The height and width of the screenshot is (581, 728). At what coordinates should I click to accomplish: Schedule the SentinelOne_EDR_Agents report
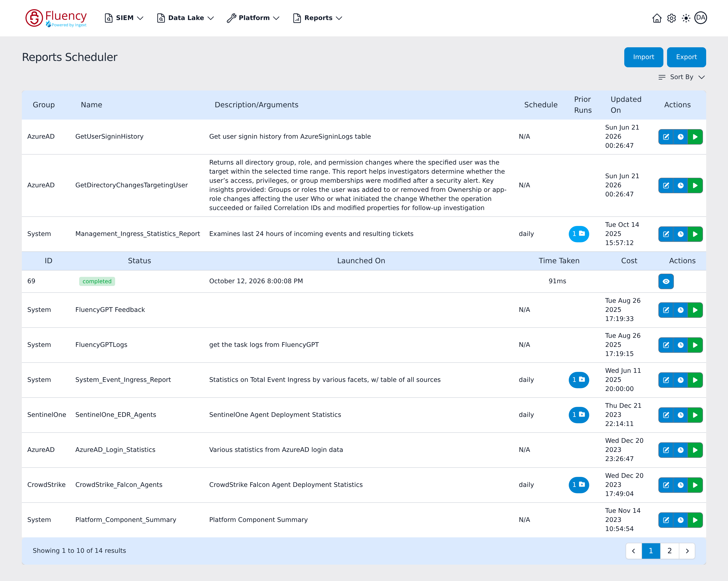pyautogui.click(x=681, y=415)
